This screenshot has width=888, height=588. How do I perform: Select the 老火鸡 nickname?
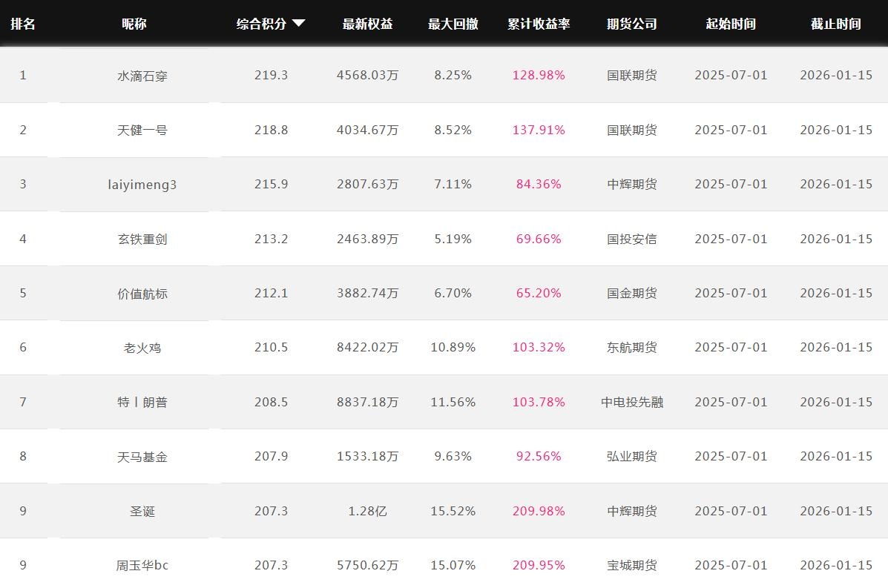(x=142, y=347)
